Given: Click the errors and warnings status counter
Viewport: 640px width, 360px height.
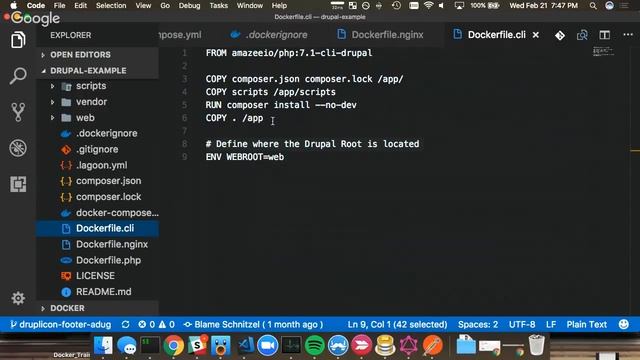Looking at the screenshot, I should pos(156,324).
